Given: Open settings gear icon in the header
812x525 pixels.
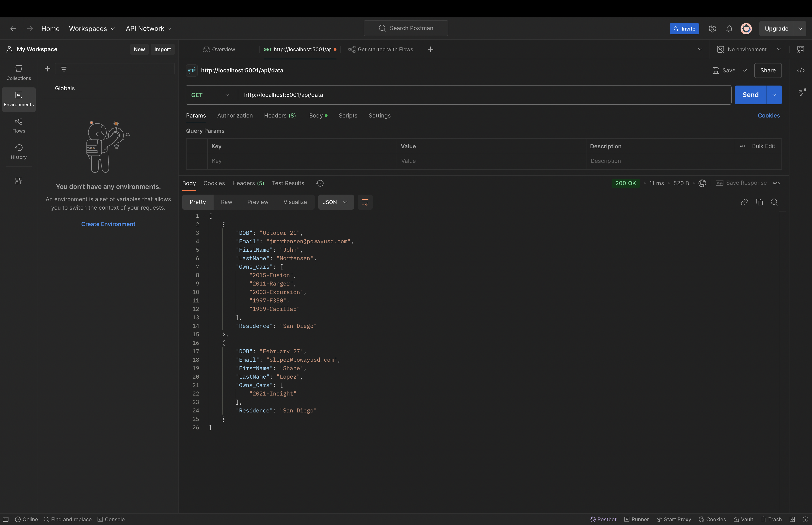Looking at the screenshot, I should [x=712, y=29].
